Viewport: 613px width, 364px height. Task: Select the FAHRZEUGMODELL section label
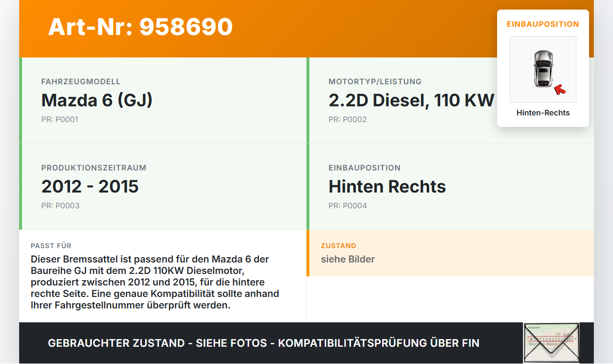click(x=81, y=81)
